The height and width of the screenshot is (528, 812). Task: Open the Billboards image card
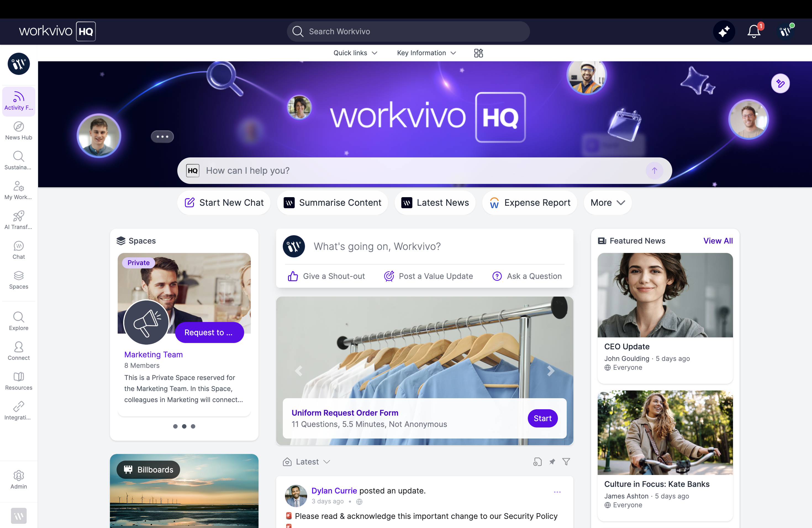tap(184, 491)
